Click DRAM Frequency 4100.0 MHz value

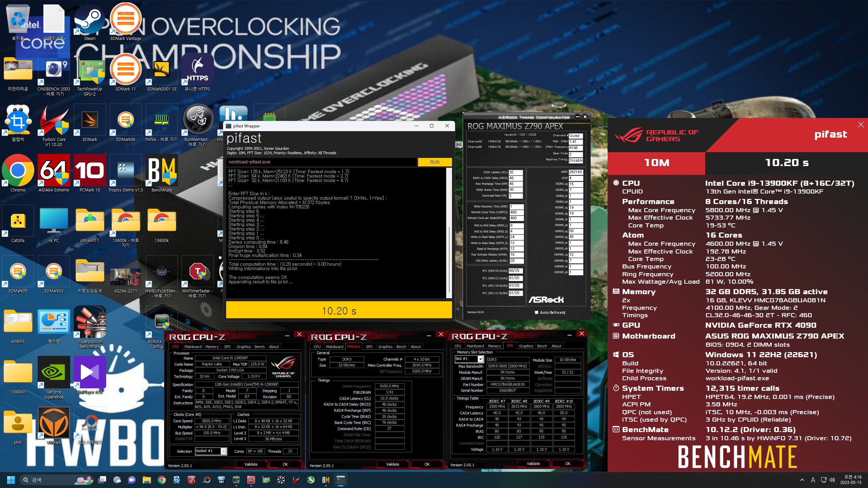click(389, 386)
